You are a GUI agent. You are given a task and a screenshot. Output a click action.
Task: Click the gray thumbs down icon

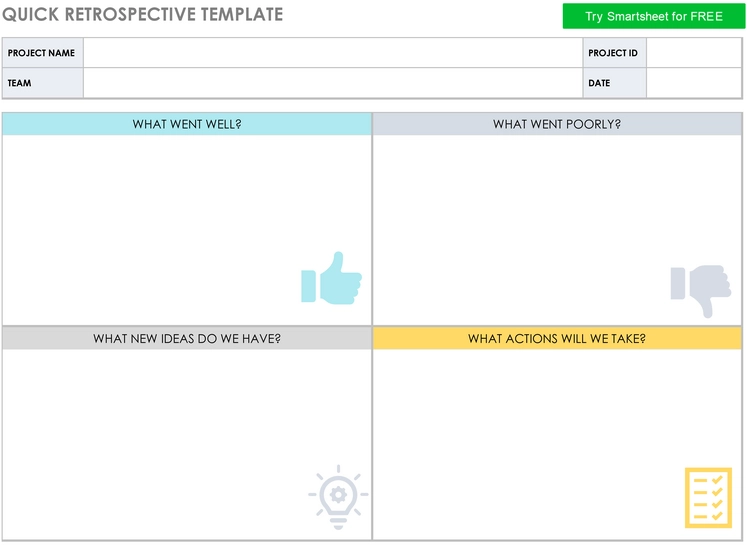point(700,291)
